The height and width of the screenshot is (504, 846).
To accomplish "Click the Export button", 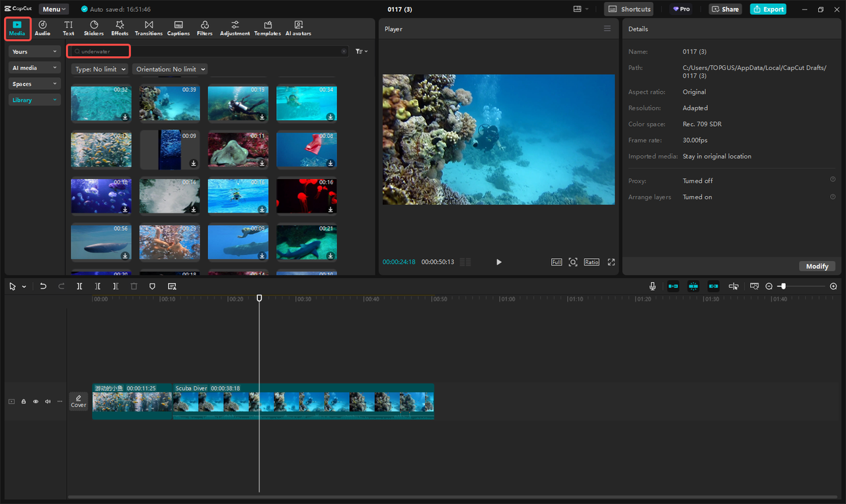I will point(768,9).
